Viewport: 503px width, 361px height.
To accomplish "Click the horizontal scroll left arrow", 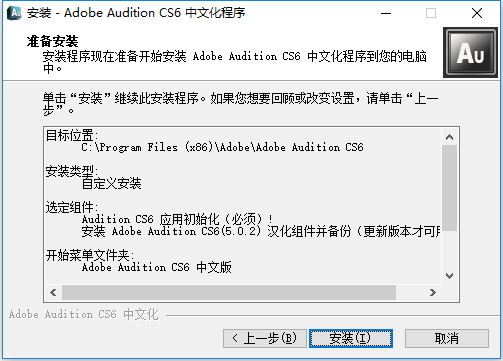I will [x=53, y=292].
